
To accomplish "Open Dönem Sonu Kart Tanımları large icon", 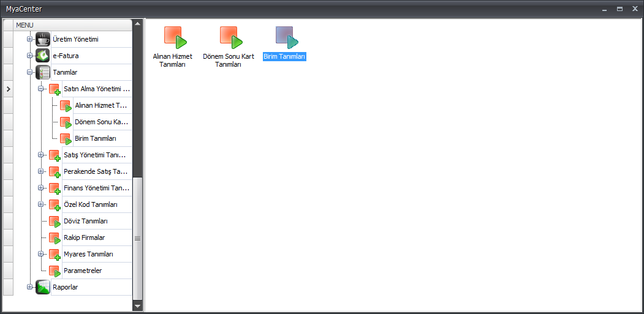I will [x=231, y=38].
